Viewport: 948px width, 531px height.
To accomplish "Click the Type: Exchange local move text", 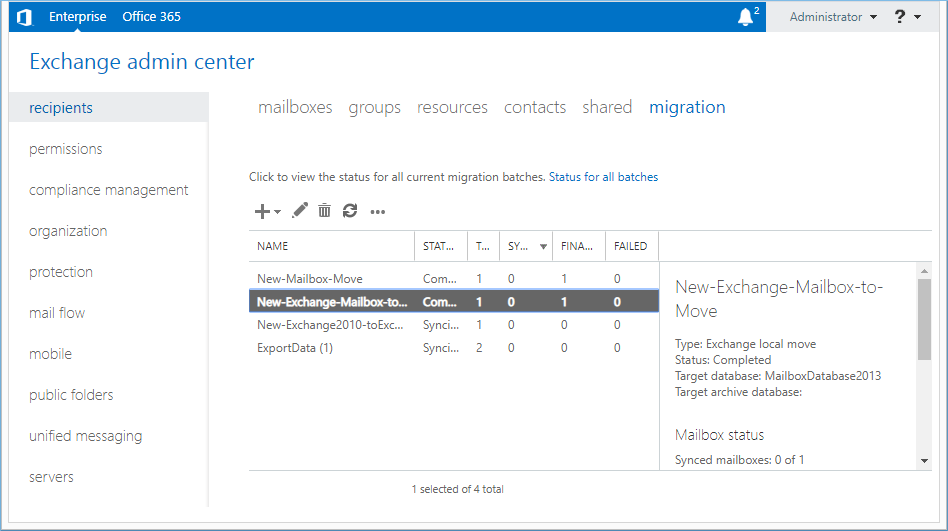I will 745,344.
